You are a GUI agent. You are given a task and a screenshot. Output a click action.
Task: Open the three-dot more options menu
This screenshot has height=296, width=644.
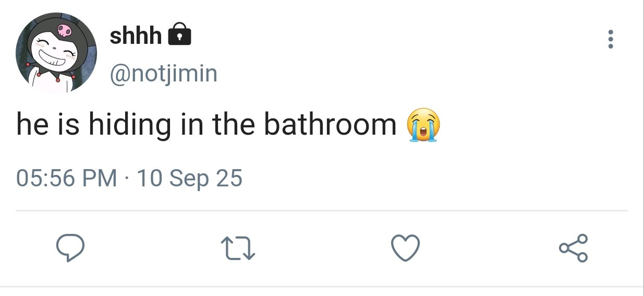tap(611, 39)
